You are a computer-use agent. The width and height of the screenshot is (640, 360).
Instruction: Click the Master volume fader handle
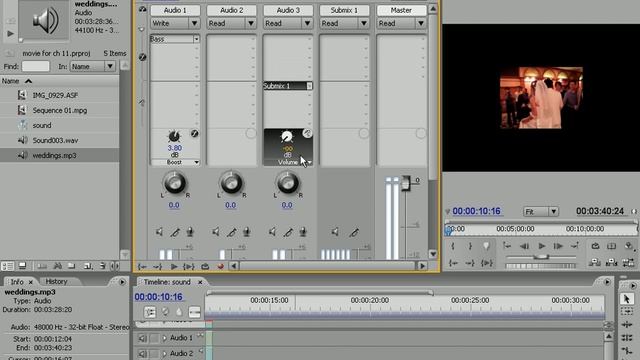[406, 183]
